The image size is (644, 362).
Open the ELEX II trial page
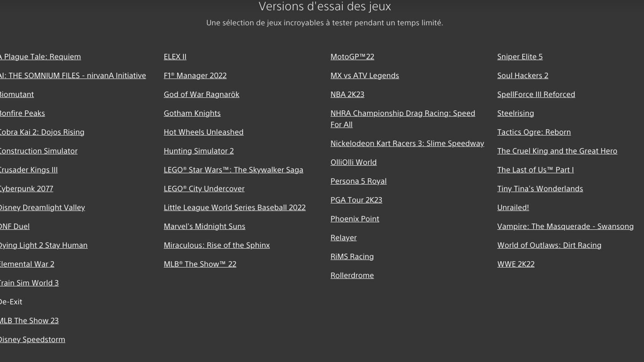coord(175,57)
